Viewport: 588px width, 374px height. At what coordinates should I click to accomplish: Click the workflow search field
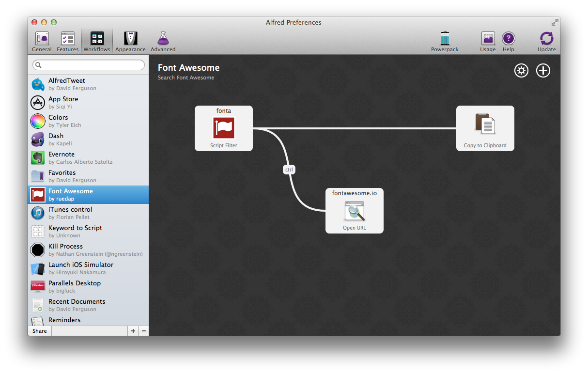89,65
